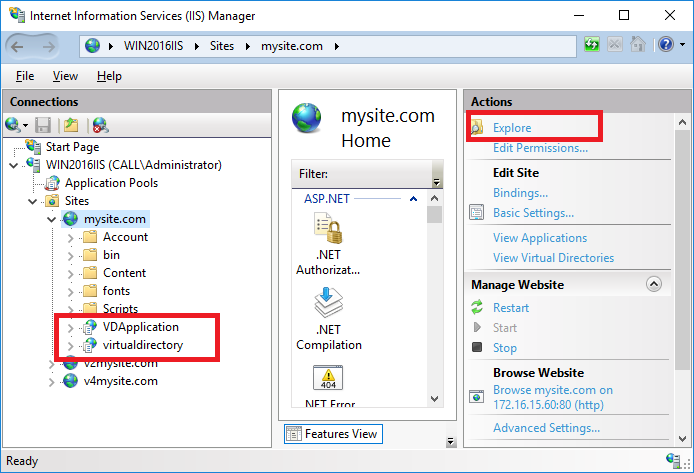
Task: Select Start Page in the tree
Action: (x=72, y=147)
